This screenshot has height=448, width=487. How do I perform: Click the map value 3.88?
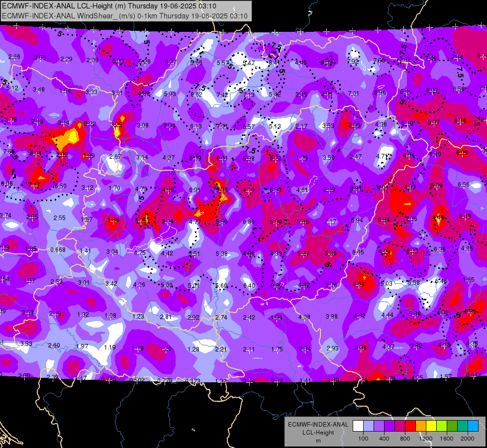332,316
